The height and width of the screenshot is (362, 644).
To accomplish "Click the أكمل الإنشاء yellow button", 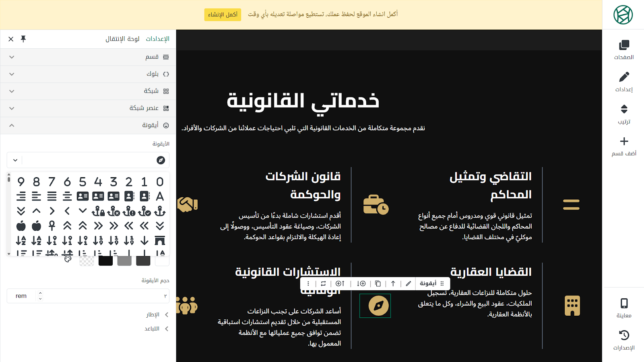I will pyautogui.click(x=222, y=14).
